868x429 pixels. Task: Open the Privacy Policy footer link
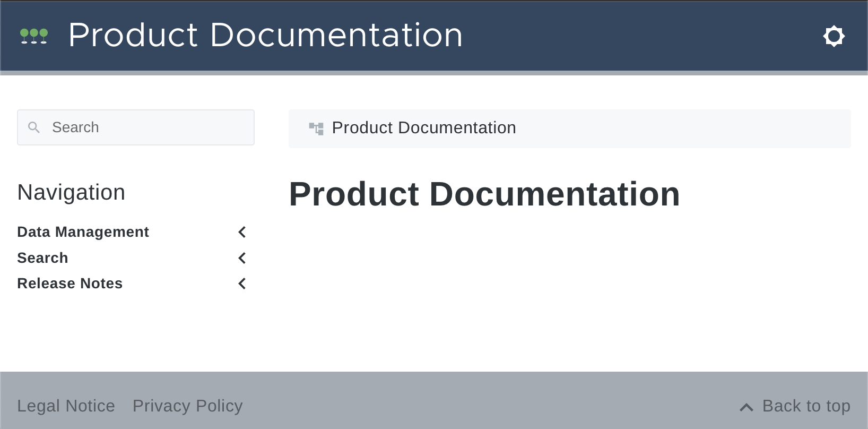point(187,406)
